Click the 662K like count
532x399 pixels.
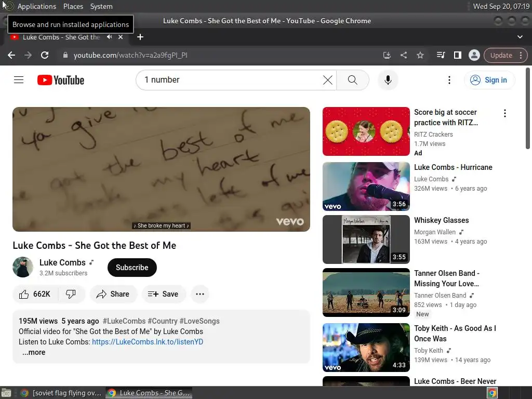coord(42,294)
